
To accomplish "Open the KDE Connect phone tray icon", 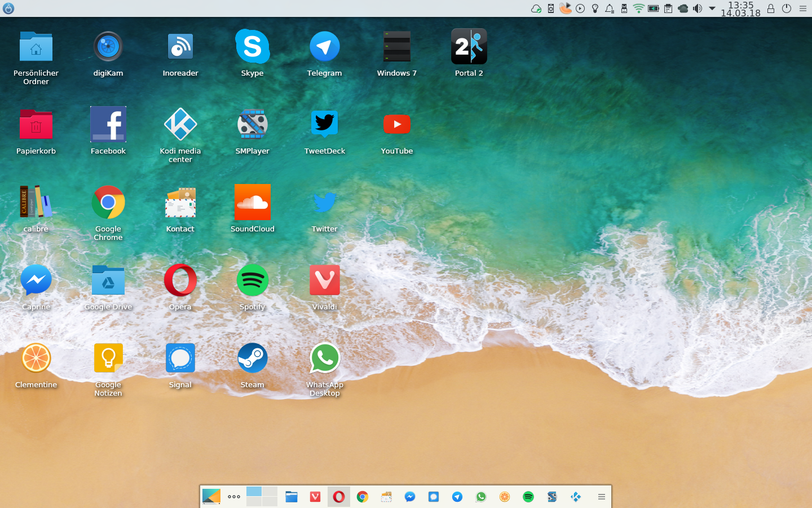I will tap(551, 8).
